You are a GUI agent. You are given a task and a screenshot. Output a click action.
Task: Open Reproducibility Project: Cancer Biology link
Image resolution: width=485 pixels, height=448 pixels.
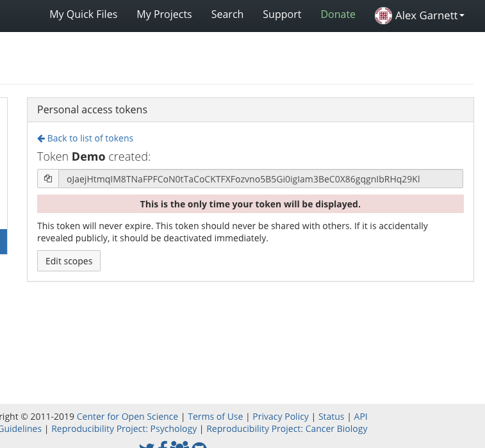click(287, 429)
